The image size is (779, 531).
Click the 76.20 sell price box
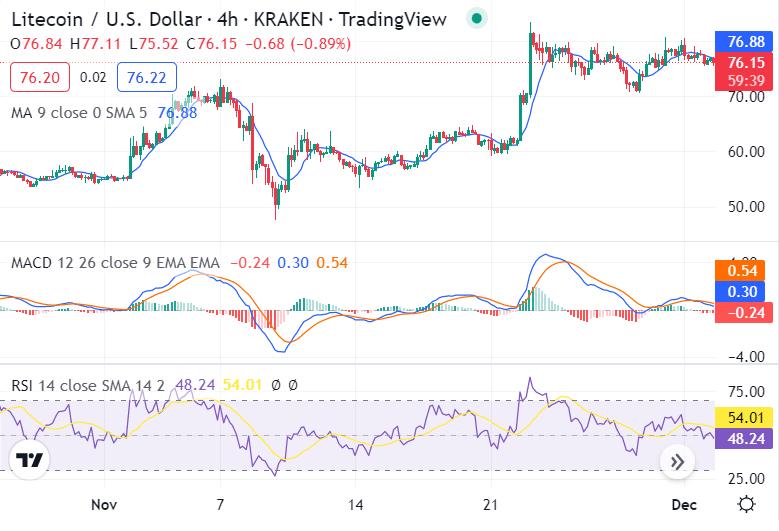click(x=40, y=77)
